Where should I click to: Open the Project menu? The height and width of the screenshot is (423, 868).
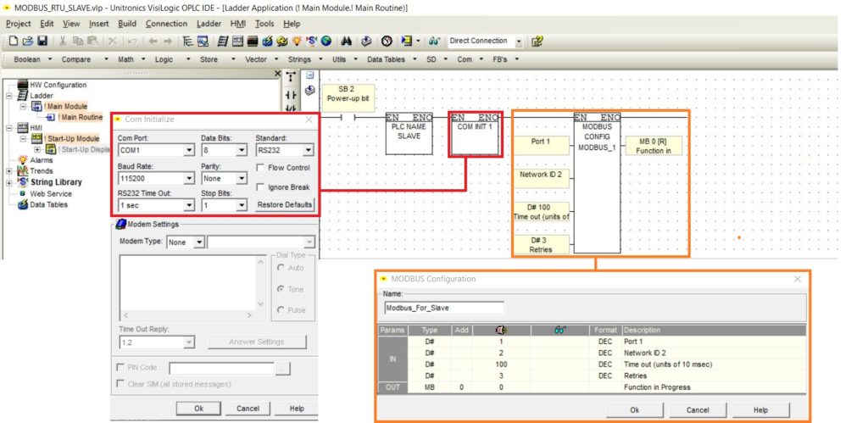point(19,24)
